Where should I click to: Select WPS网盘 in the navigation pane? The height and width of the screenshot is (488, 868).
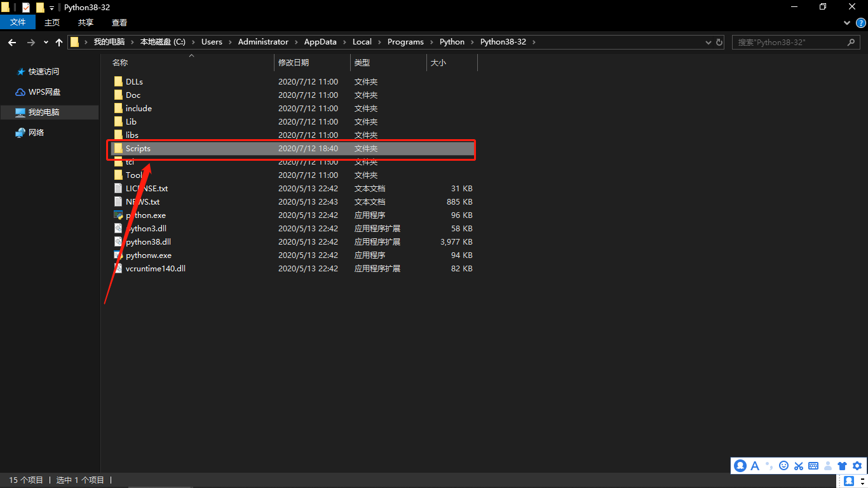tap(44, 92)
